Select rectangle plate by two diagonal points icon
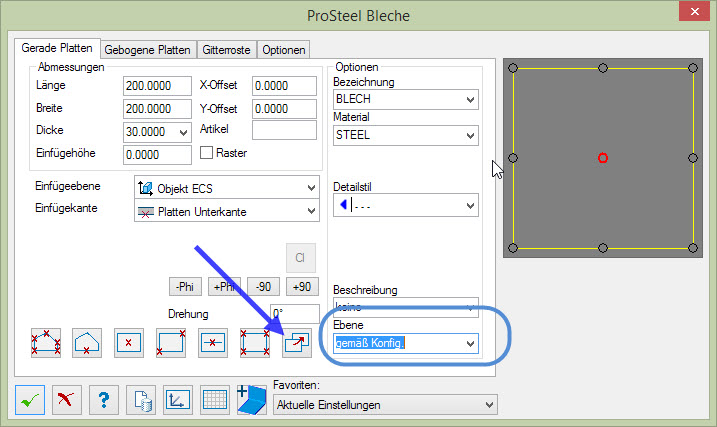The width and height of the screenshot is (717, 427). point(171,343)
